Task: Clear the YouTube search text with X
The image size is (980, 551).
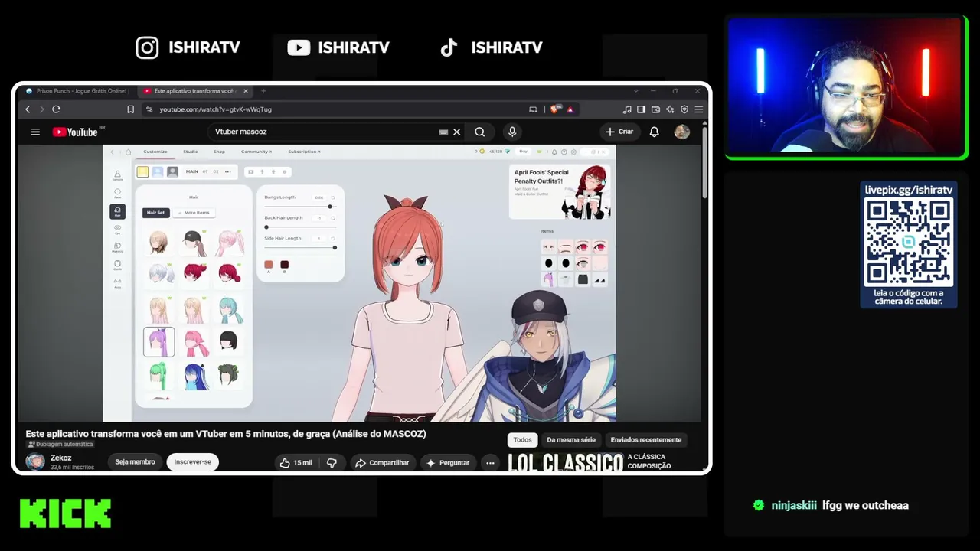Action: click(x=457, y=132)
